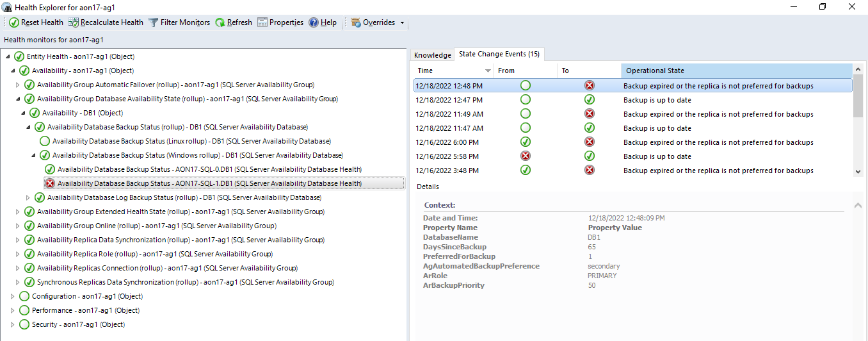Switch to the Knowledge tab
This screenshot has height=341, width=868.
coord(432,55)
